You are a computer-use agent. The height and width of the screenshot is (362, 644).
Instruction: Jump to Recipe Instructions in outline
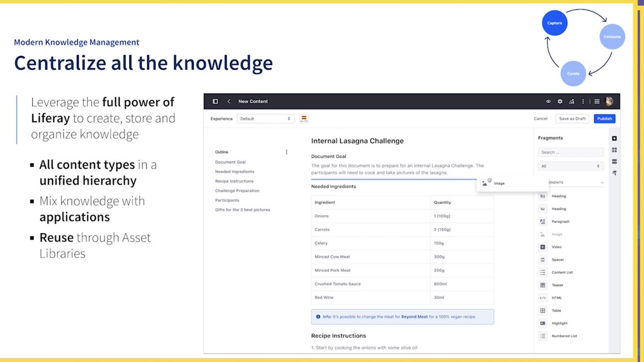pyautogui.click(x=234, y=181)
